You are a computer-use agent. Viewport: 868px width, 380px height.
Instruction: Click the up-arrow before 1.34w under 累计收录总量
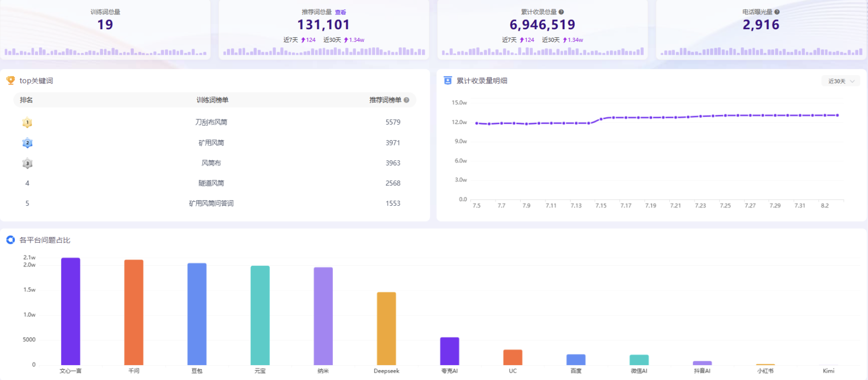tap(565, 40)
